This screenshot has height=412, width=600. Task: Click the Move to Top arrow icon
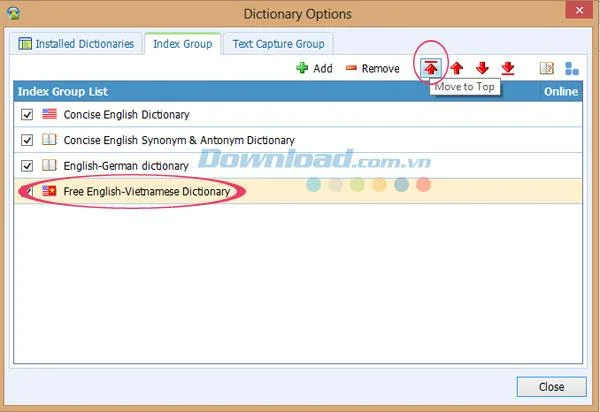431,68
